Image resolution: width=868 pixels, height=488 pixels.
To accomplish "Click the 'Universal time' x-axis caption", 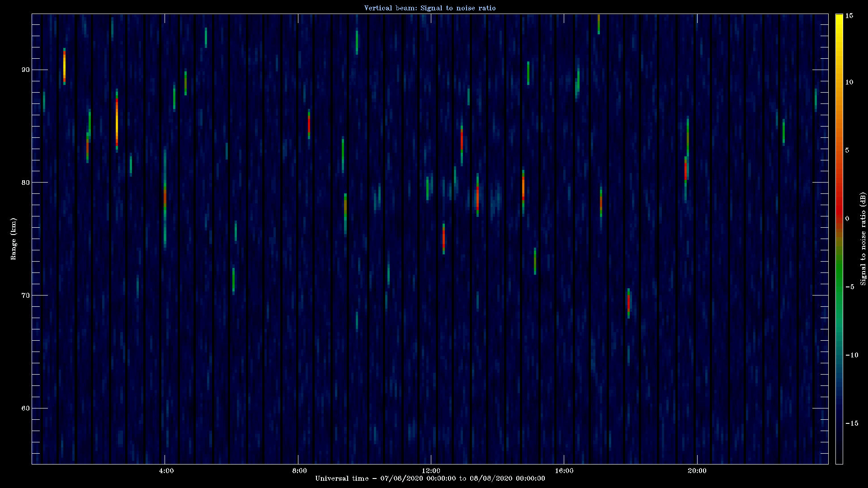I will [430, 479].
